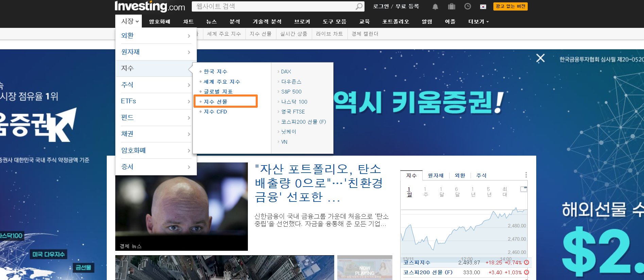Viewport: 644px width, 280px height.
Task: Select 다우존스 in the indices submenu
Action: [x=291, y=82]
